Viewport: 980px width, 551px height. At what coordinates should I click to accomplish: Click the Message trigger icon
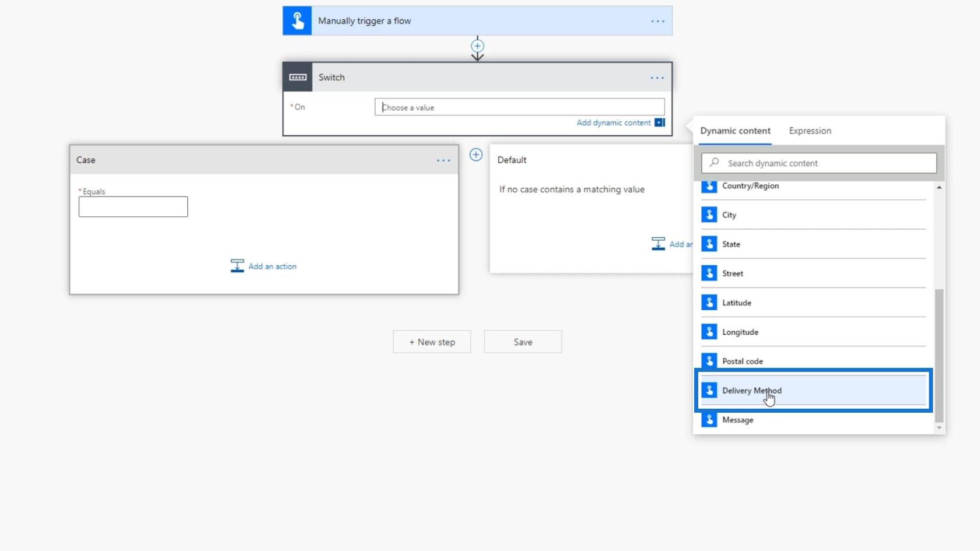709,419
